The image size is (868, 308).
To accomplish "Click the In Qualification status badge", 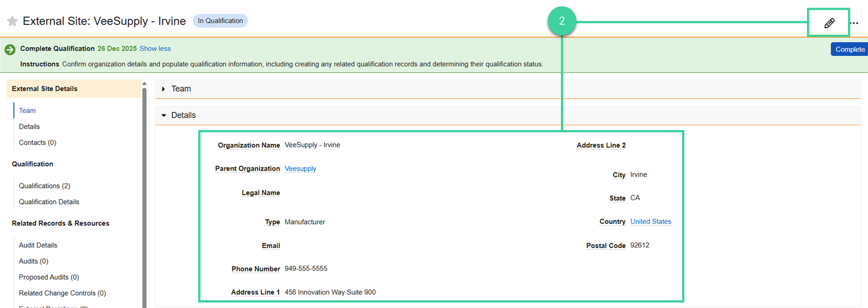I will (x=220, y=21).
